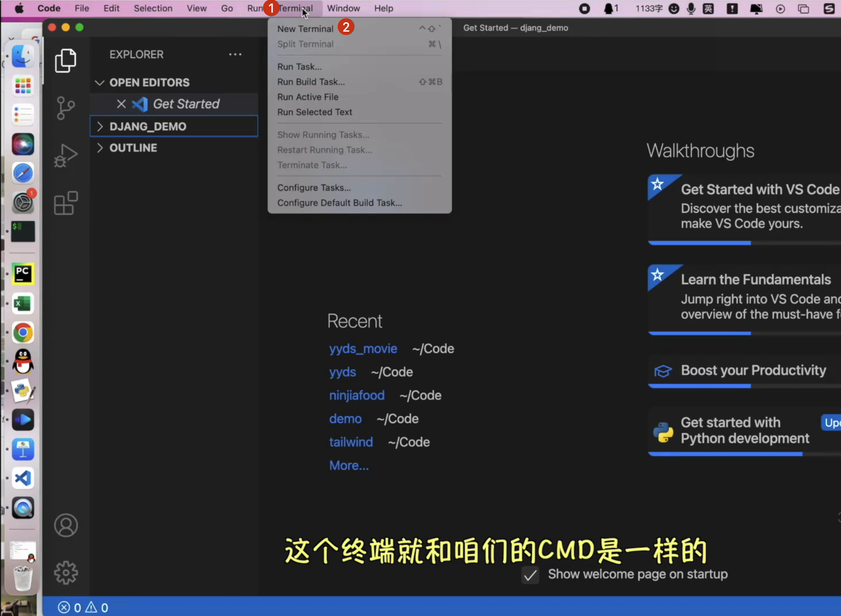The image size is (841, 616).
Task: Open Launchpad from the Dock
Action: pos(23,86)
